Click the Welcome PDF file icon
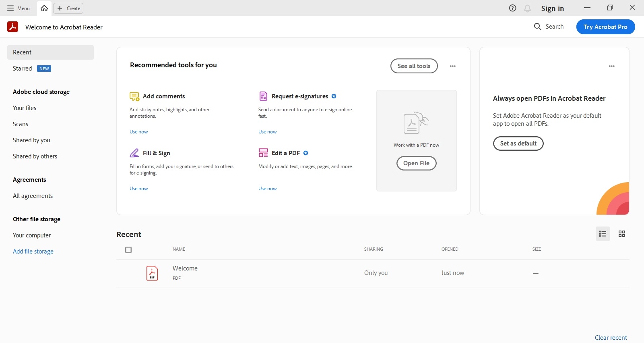 tap(152, 273)
